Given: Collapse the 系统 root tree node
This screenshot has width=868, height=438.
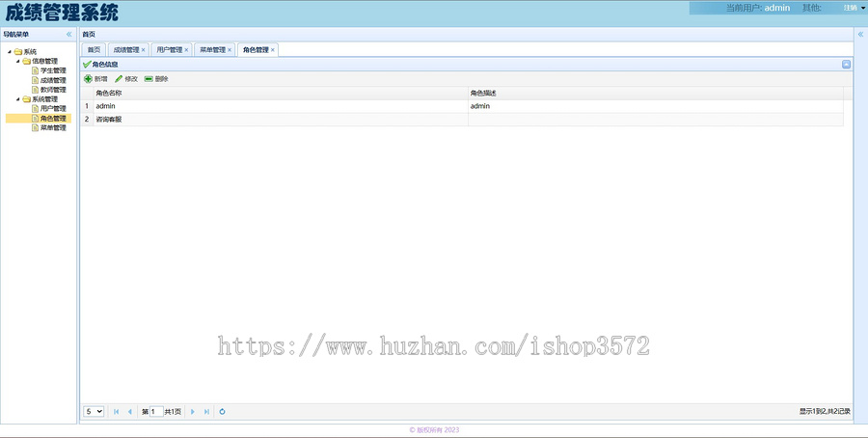Looking at the screenshot, I should tap(10, 51).
